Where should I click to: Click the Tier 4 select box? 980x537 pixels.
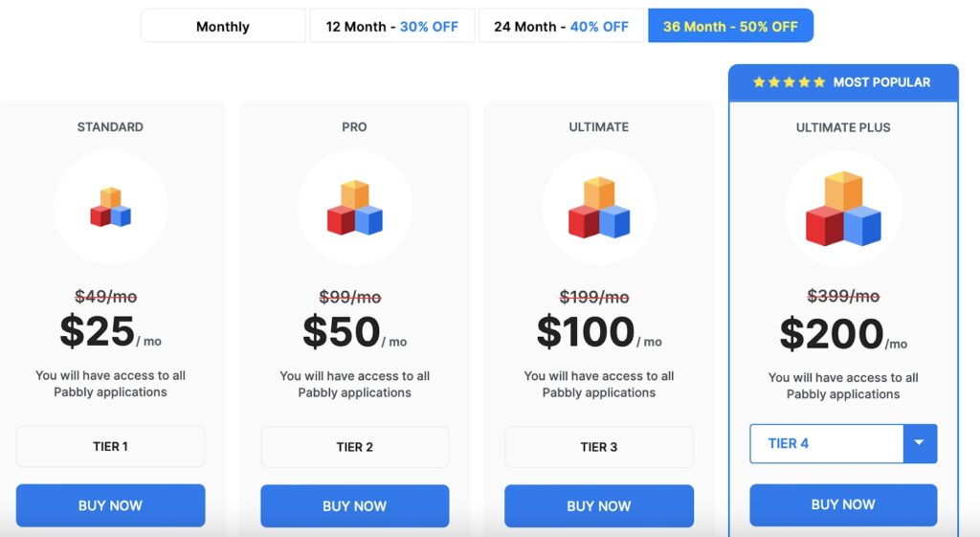click(827, 443)
